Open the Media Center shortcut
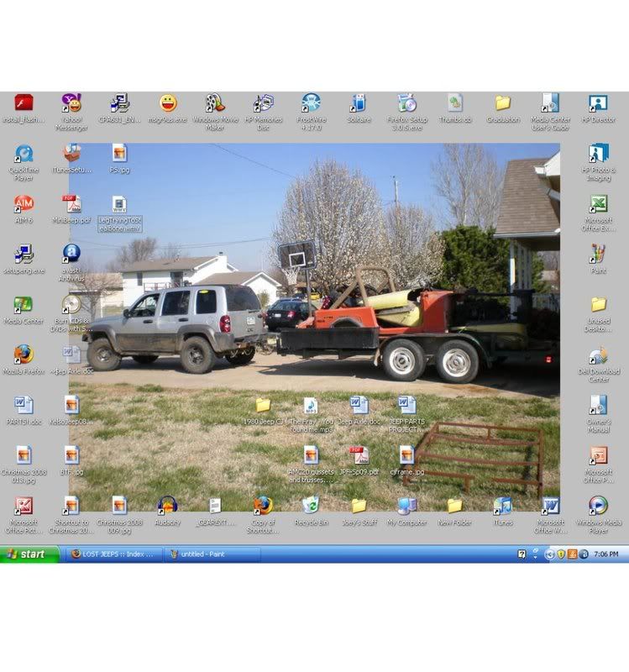This screenshot has height=672, width=629. pos(24,305)
